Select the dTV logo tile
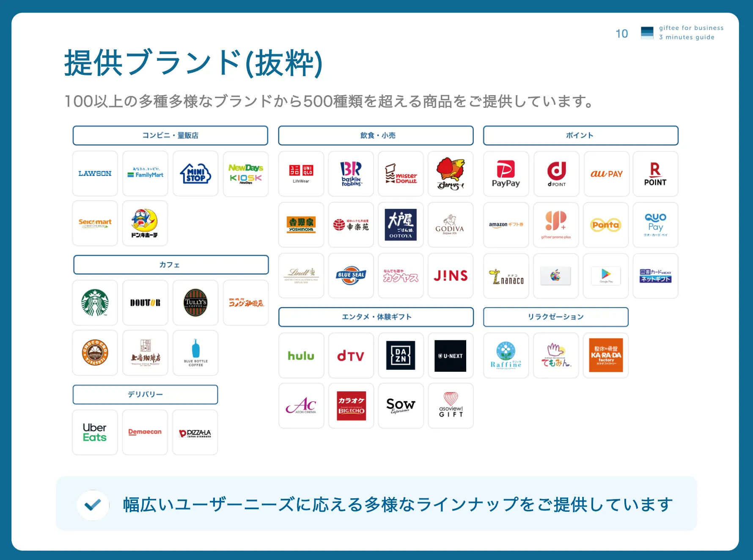Image resolution: width=753 pixels, height=560 pixels. (x=351, y=356)
